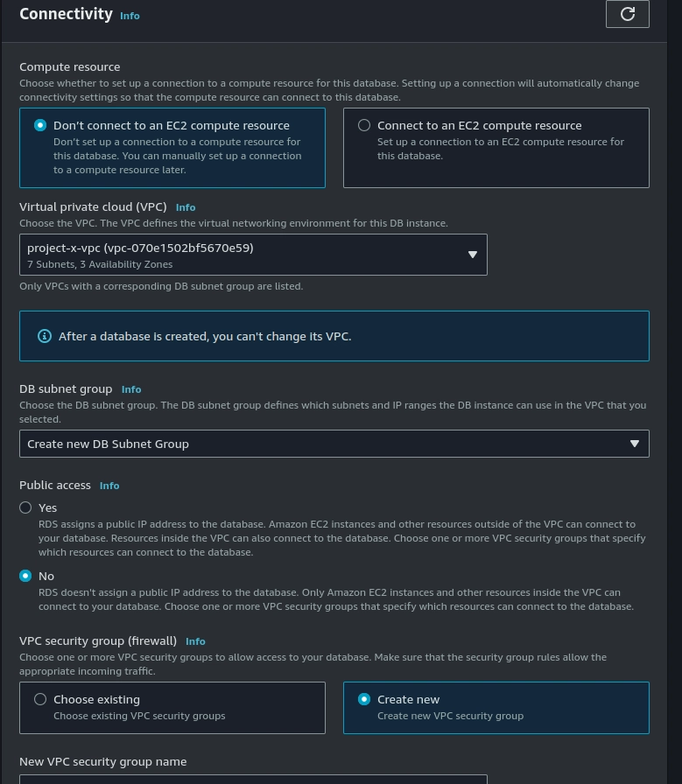
Task: Click the Connect to EC2 option card description
Action: (501, 149)
